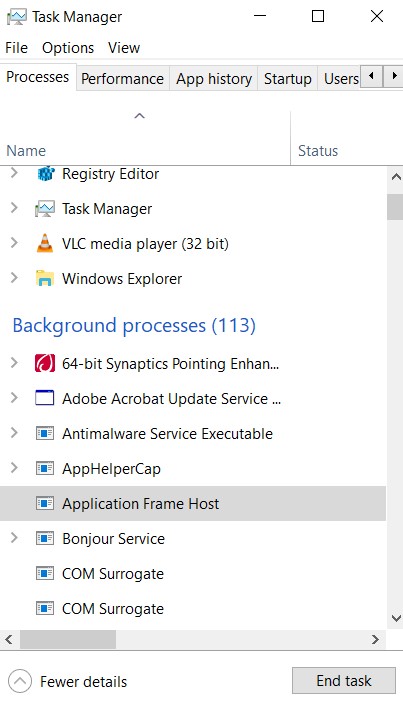The width and height of the screenshot is (403, 707).
Task: Click the horizontal scrollbar thumb
Action: click(68, 639)
